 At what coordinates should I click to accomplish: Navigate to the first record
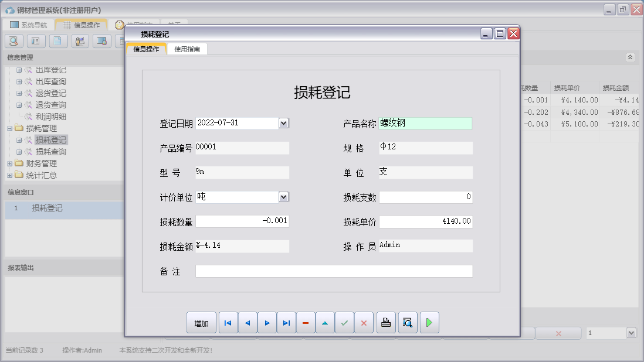pos(228,322)
